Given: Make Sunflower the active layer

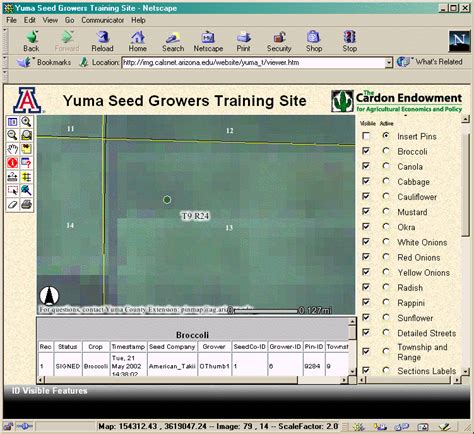Looking at the screenshot, I should pos(386,317).
